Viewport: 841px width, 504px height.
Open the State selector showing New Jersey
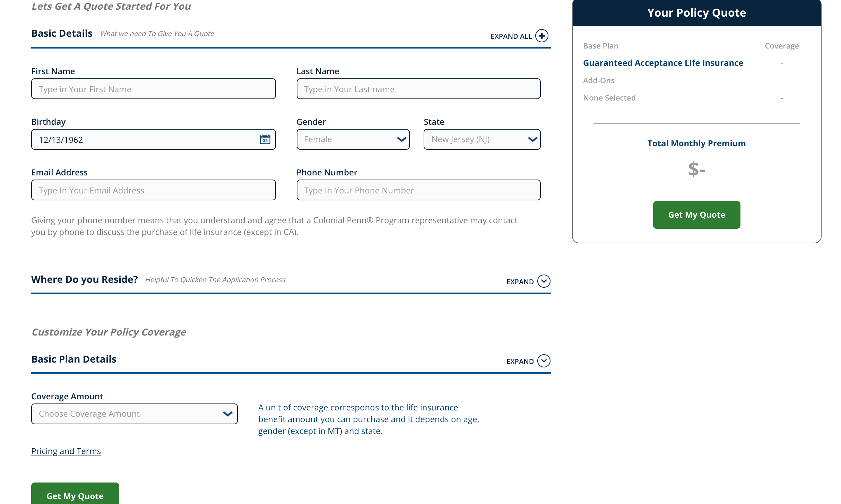coord(482,139)
